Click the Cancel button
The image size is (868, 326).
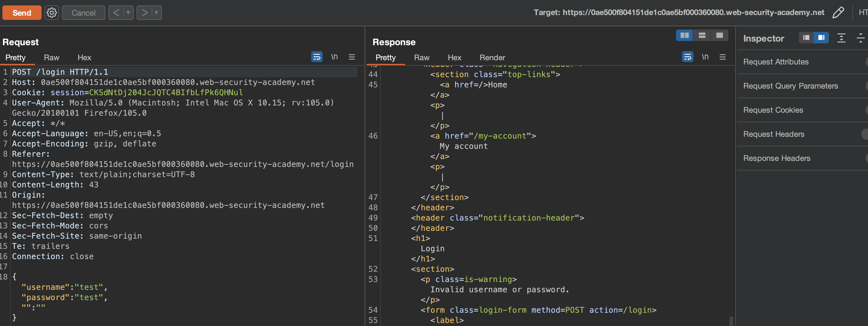tap(83, 13)
